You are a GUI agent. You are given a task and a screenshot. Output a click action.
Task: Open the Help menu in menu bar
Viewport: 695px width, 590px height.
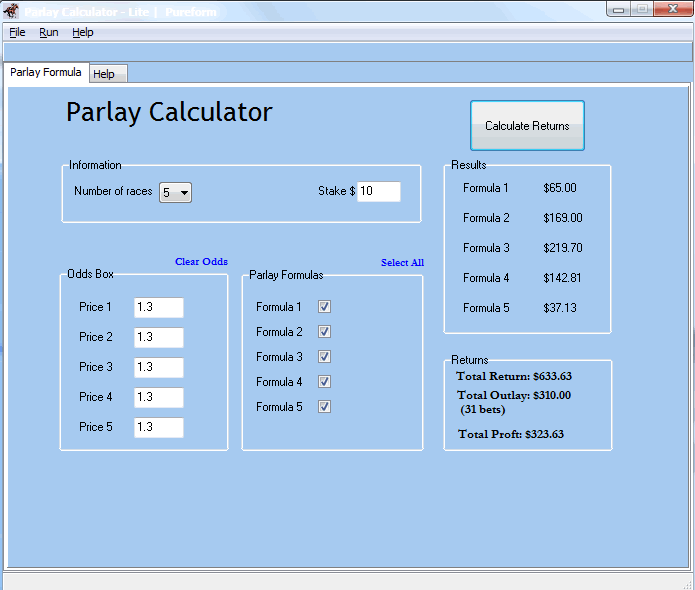click(83, 32)
